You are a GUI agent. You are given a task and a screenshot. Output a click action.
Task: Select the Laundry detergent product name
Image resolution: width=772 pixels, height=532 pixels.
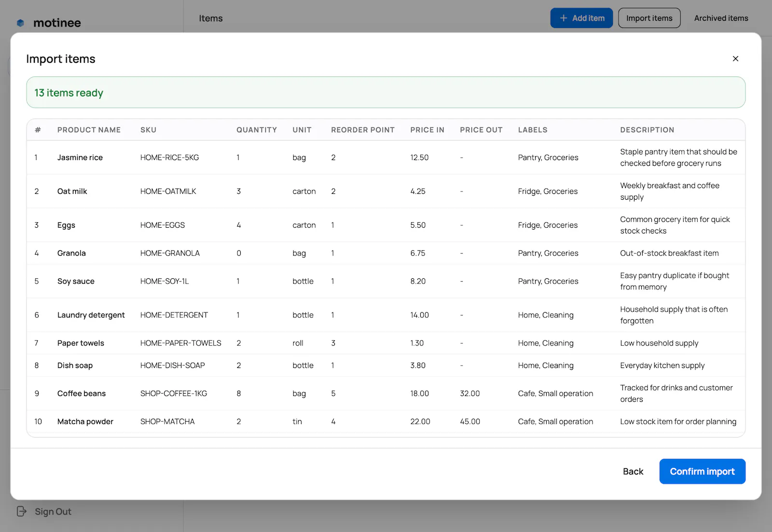coord(91,315)
